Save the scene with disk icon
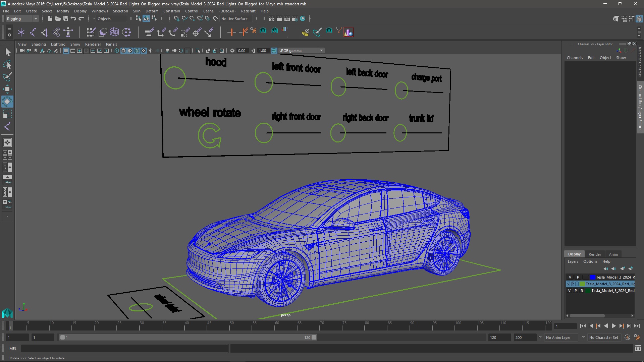This screenshot has height=362, width=644. (x=66, y=18)
